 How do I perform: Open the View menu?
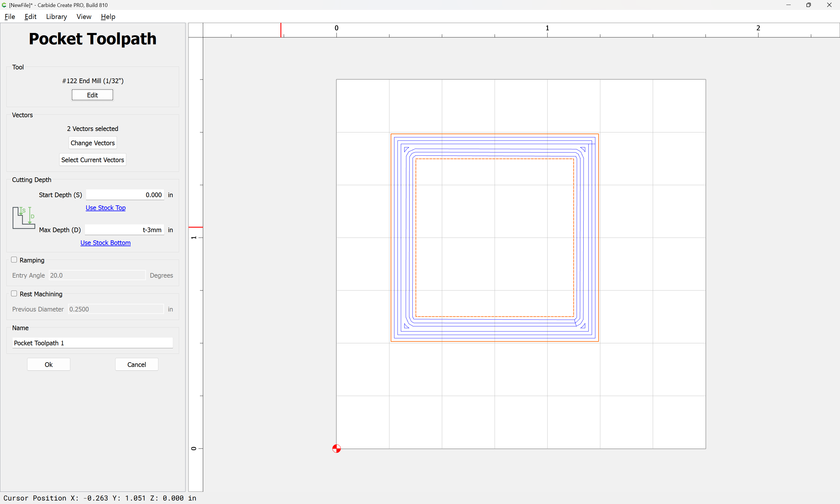pyautogui.click(x=83, y=17)
